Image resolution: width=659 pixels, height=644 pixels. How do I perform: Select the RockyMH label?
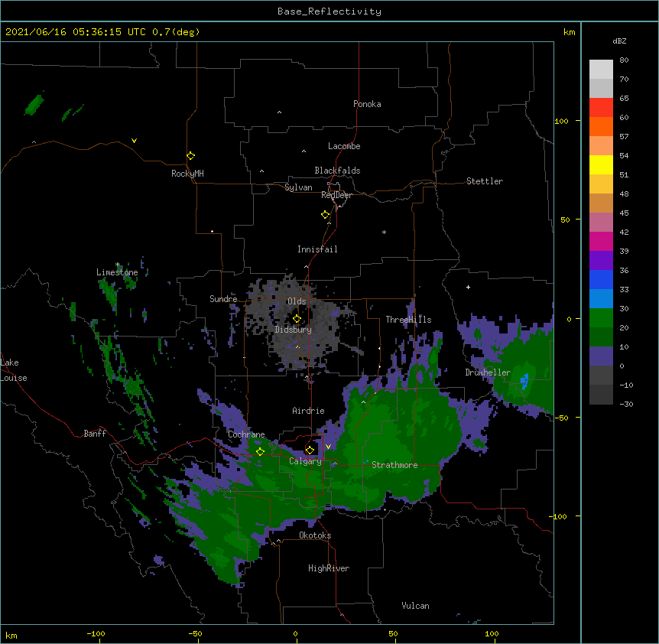(187, 174)
